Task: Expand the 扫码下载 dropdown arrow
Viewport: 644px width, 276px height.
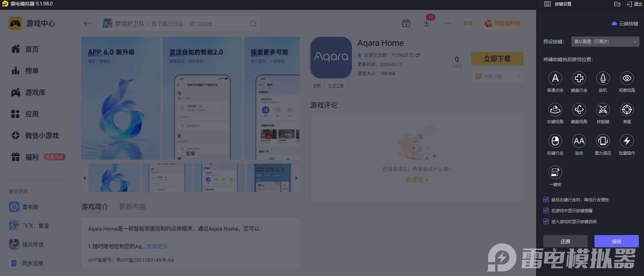Action: coord(518,76)
